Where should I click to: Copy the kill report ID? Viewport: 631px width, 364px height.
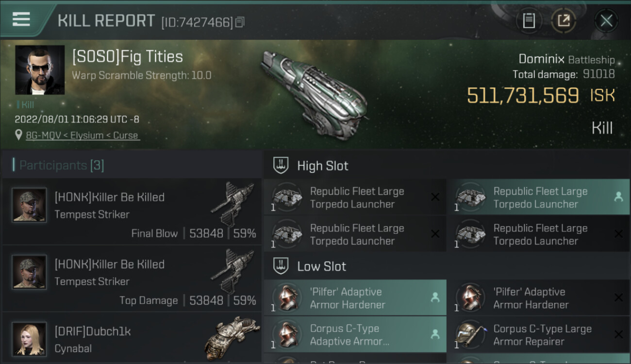click(x=239, y=22)
